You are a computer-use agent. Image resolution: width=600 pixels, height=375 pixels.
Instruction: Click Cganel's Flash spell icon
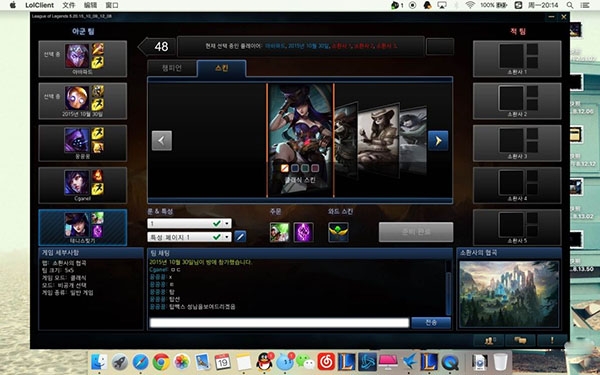[x=98, y=189]
